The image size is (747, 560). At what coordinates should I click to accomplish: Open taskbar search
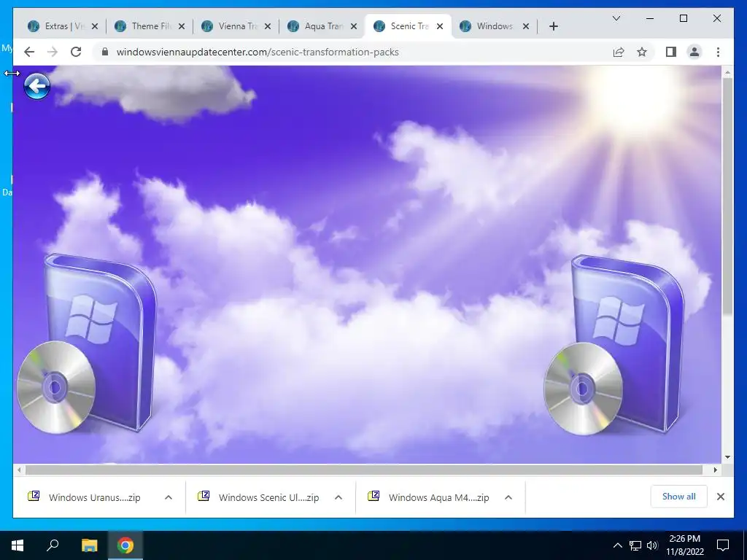coord(53,545)
